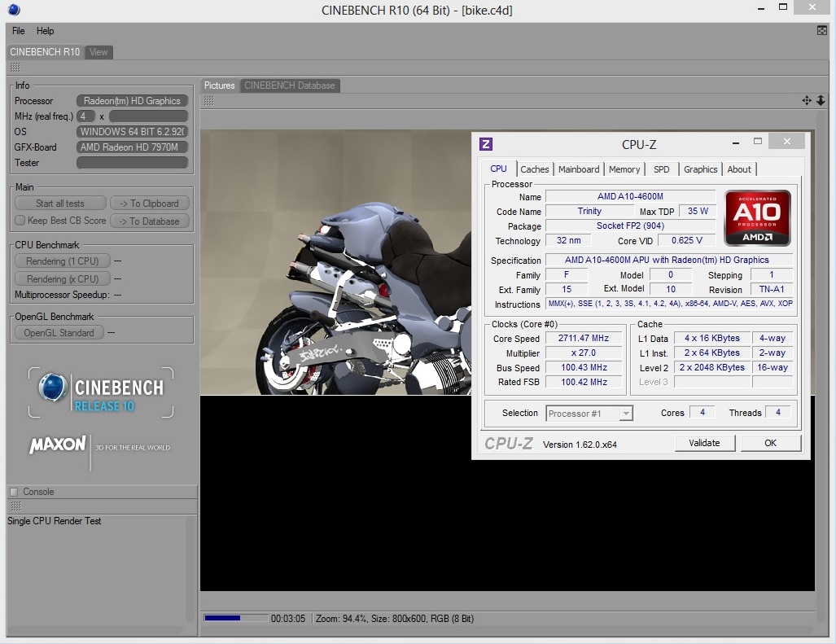Image resolution: width=836 pixels, height=644 pixels.
Task: Click the Cinebench app icon in the title bar
Action: click(14, 10)
